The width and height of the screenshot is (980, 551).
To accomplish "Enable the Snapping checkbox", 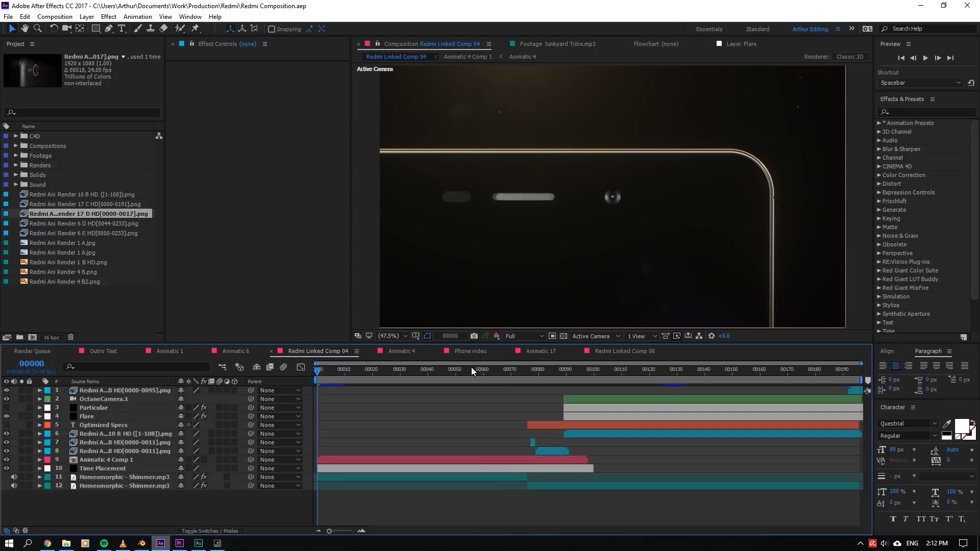I will (272, 29).
